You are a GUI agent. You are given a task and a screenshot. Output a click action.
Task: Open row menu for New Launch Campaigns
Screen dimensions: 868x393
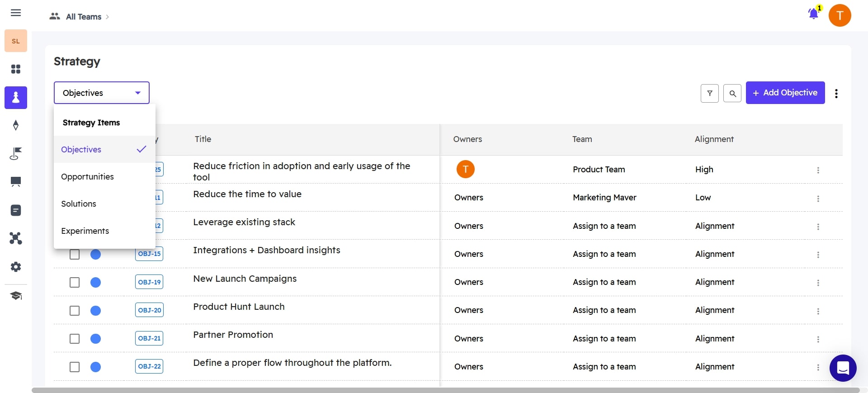818,283
